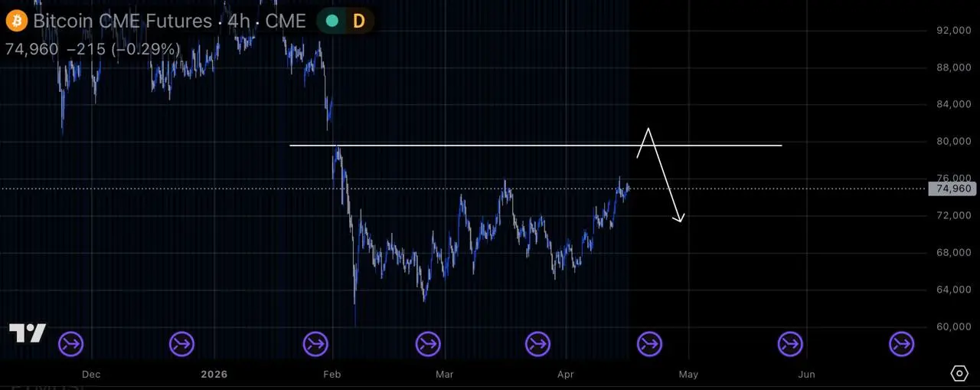Open the purple event icon left of Feb label
The width and height of the screenshot is (980, 390).
316,345
